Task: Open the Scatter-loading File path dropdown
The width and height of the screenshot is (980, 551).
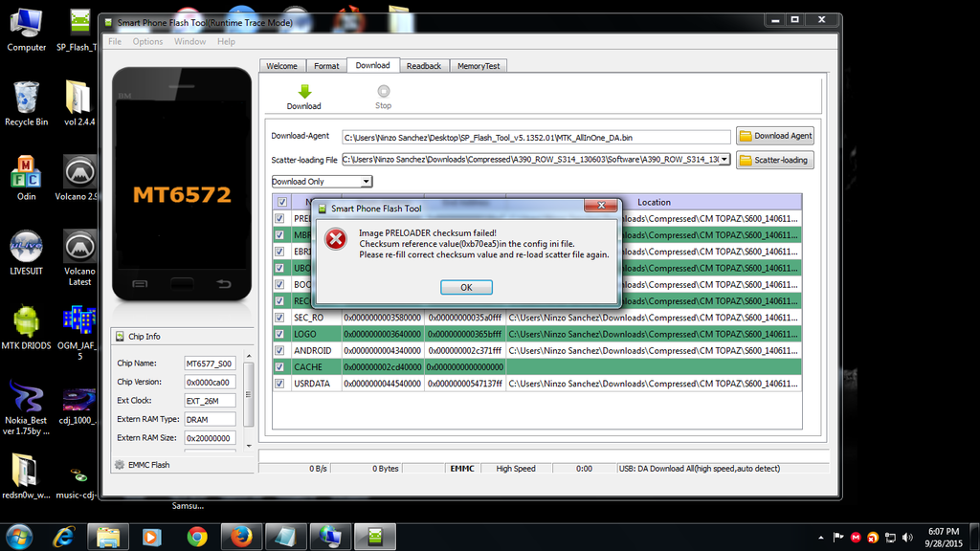Action: click(724, 160)
